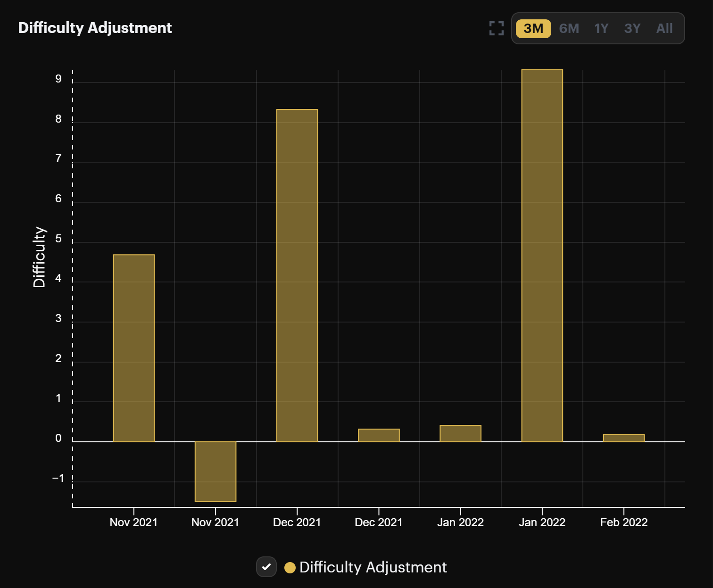Show All historical data
713x588 pixels.
(x=664, y=28)
